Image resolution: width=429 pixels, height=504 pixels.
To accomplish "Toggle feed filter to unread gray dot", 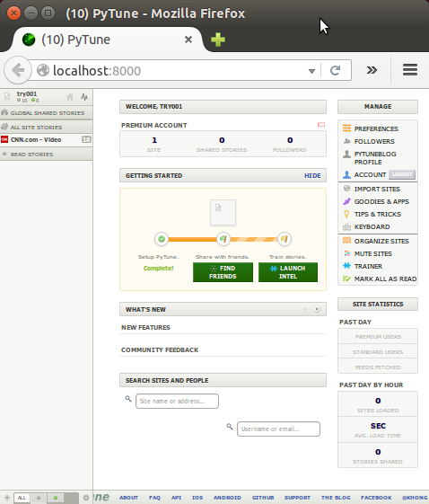I will tap(39, 498).
